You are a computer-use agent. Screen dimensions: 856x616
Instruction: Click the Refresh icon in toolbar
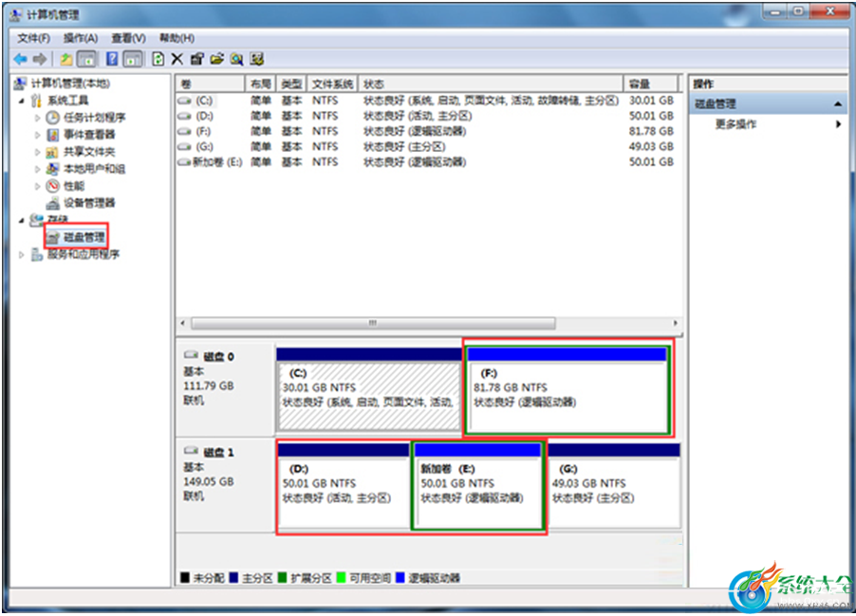[158, 59]
